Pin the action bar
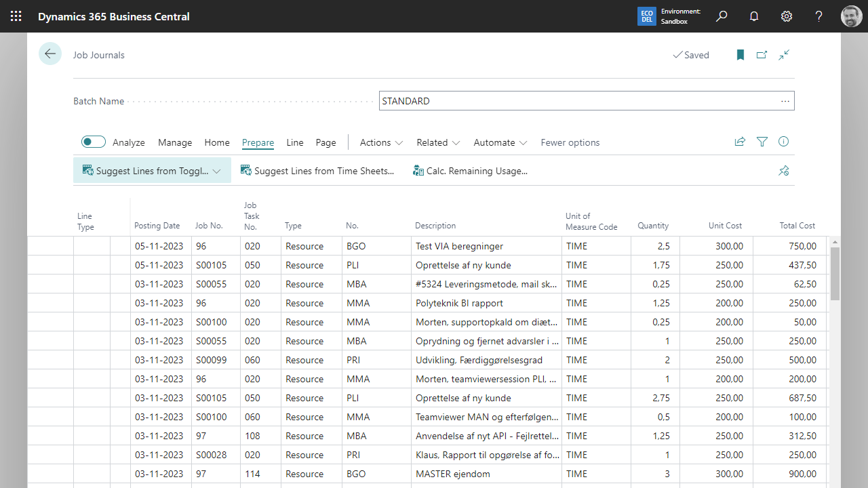This screenshot has height=488, width=868. click(x=784, y=171)
